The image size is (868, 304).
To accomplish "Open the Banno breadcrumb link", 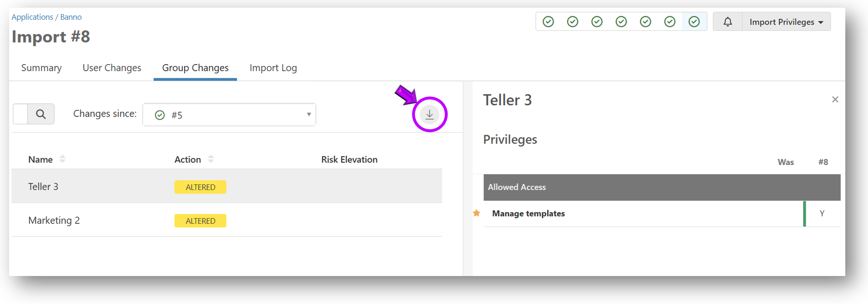I will (x=71, y=17).
